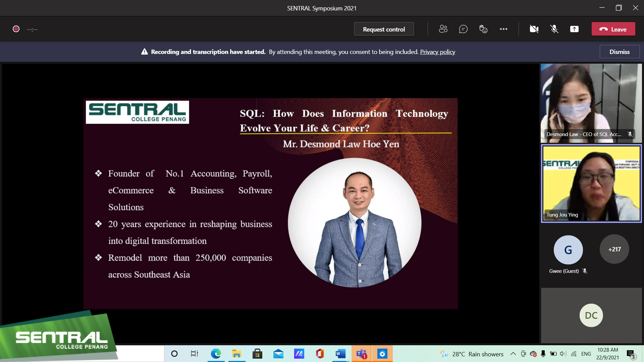The height and width of the screenshot is (362, 644).
Task: Open the meeting chat icon
Action: [463, 29]
